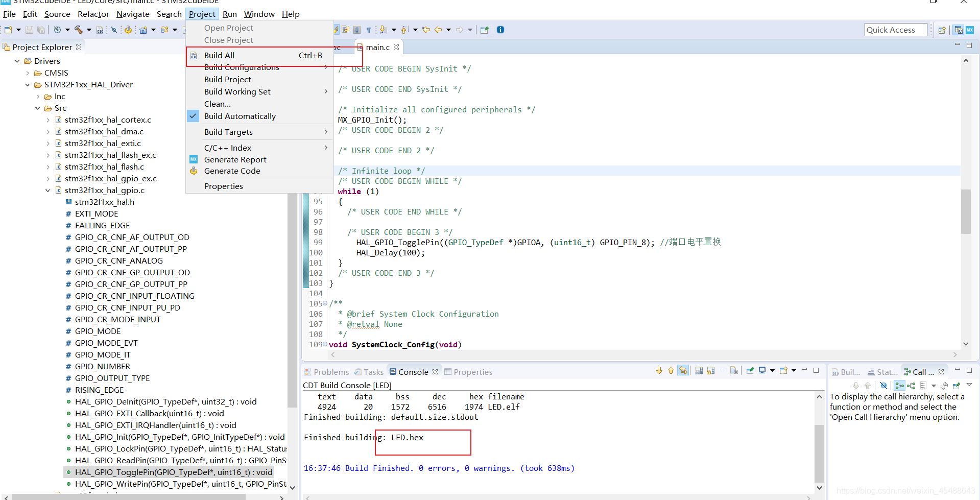Toggle Show Callers in Call Hierarchy
This screenshot has width=980, height=500.
click(x=899, y=386)
